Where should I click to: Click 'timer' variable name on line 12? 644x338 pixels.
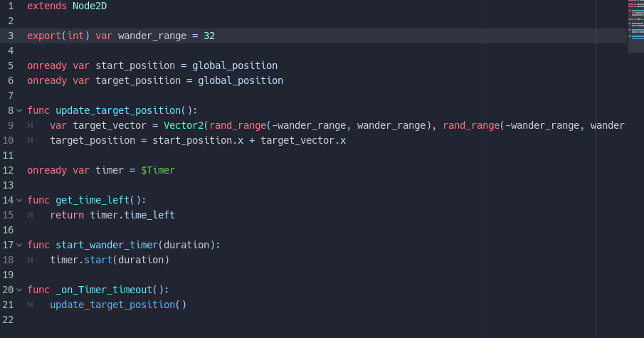point(110,171)
